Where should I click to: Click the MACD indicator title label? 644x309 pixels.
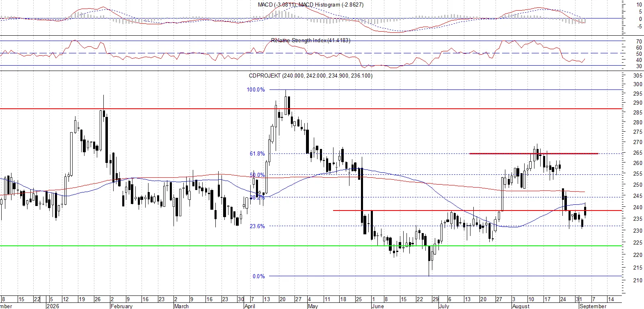(x=311, y=5)
